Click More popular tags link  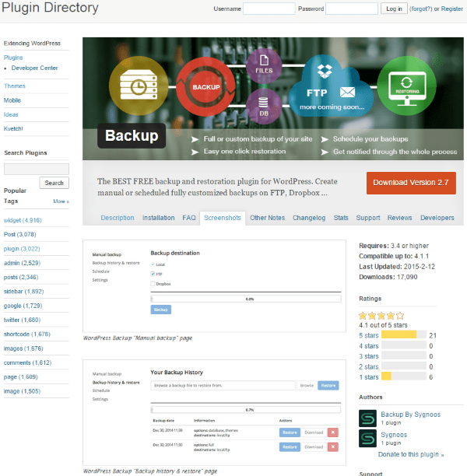click(x=61, y=201)
